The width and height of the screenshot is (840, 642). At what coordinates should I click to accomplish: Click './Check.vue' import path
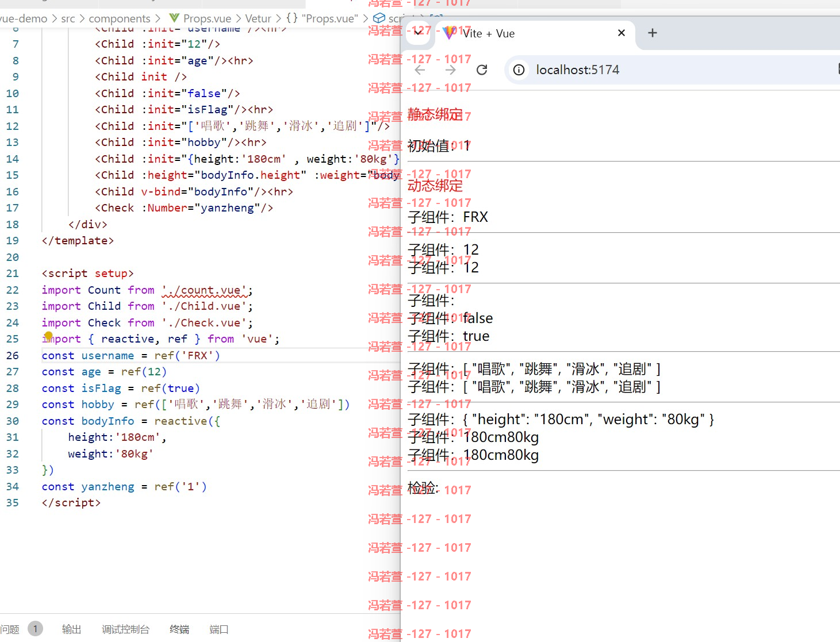(x=205, y=322)
